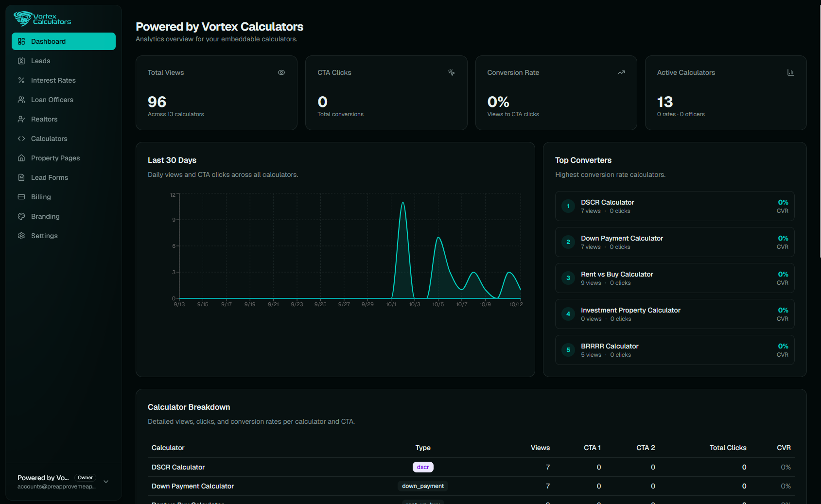
Task: Click DSCR Calculator in breakdown table
Action: pyautogui.click(x=178, y=467)
